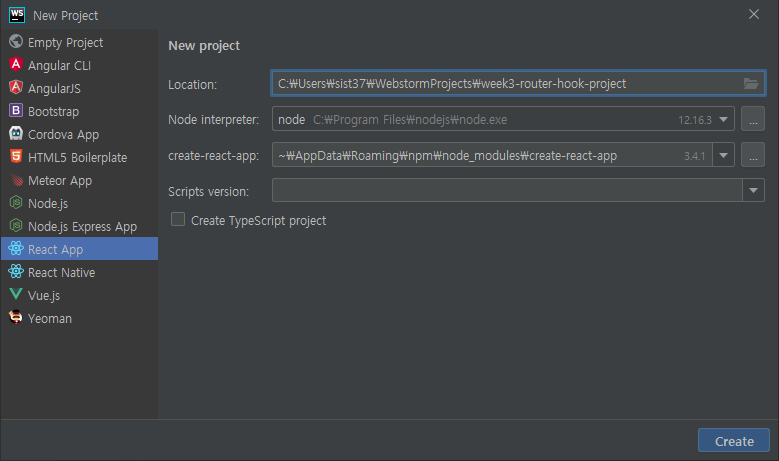Close the New Project dialog

pos(754,14)
